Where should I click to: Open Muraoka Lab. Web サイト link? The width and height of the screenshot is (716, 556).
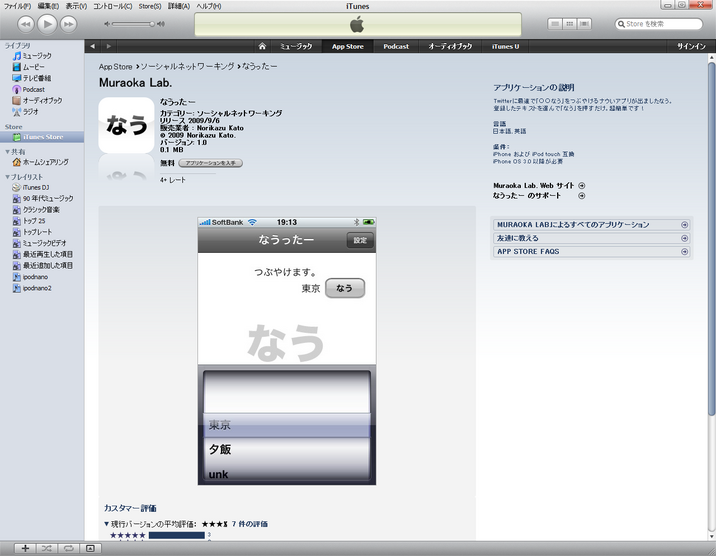click(x=539, y=185)
